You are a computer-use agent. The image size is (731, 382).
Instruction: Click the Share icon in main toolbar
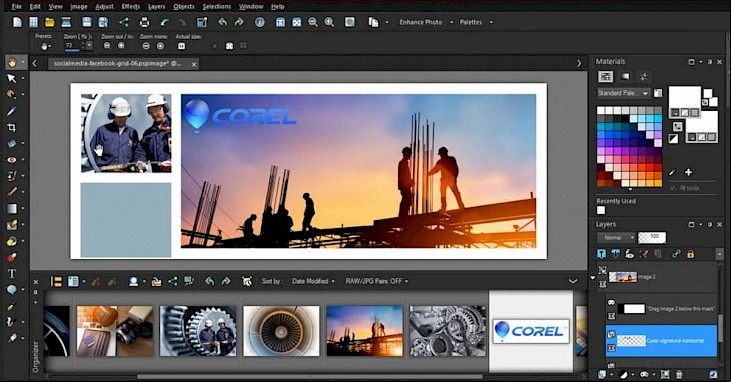[124, 22]
